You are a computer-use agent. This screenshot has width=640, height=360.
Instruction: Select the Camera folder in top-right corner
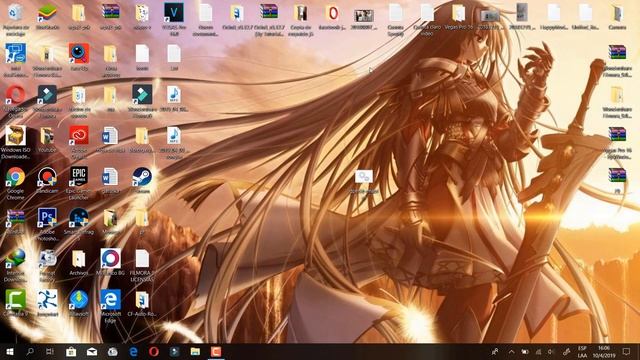(617, 13)
